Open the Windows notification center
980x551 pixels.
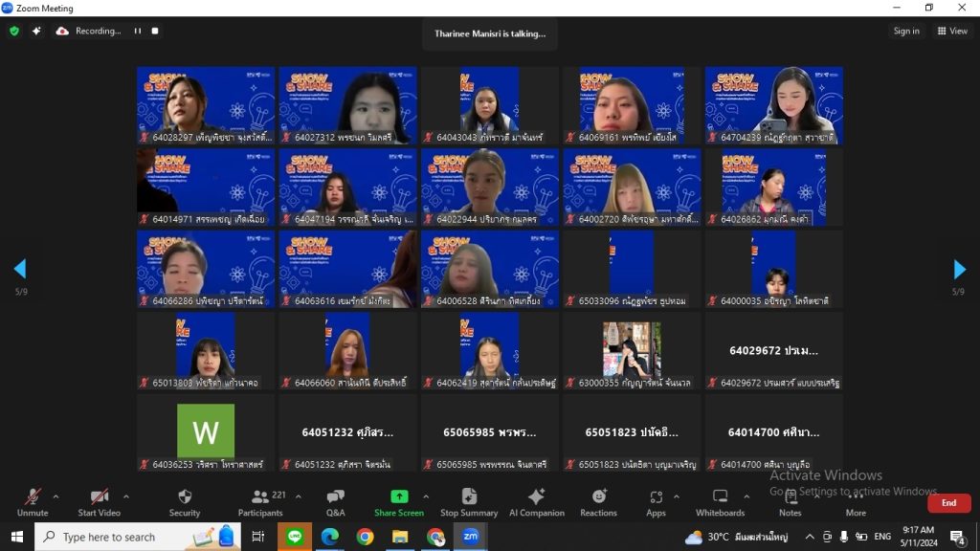(957, 537)
